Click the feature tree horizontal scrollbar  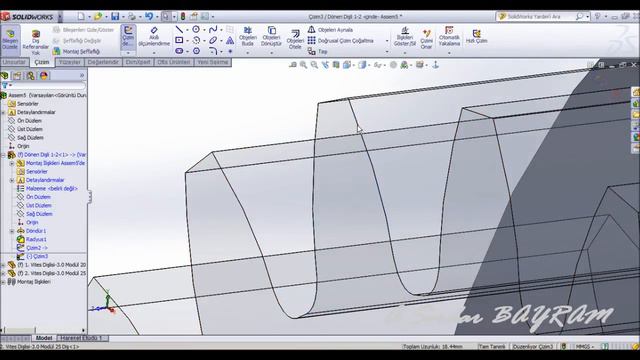43,330
